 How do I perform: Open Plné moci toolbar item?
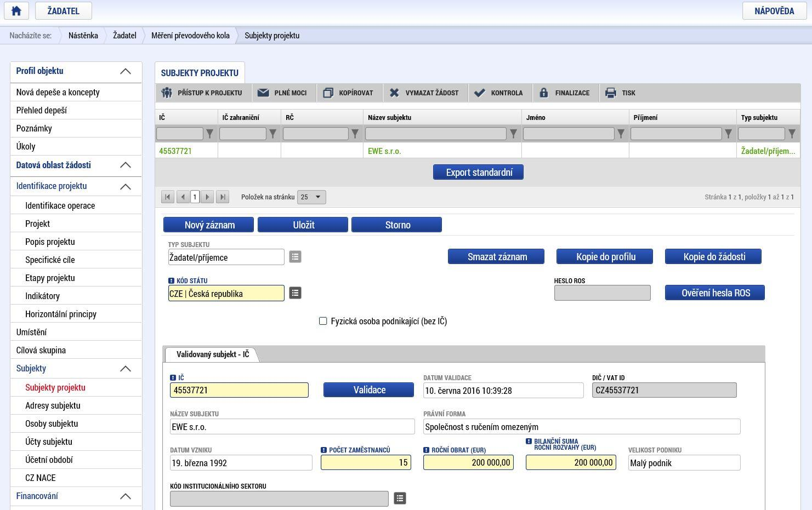tap(283, 93)
